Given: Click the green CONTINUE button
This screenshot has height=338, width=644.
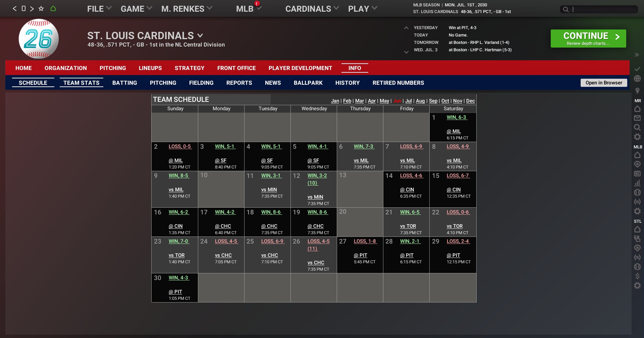Looking at the screenshot, I should pos(588,39).
